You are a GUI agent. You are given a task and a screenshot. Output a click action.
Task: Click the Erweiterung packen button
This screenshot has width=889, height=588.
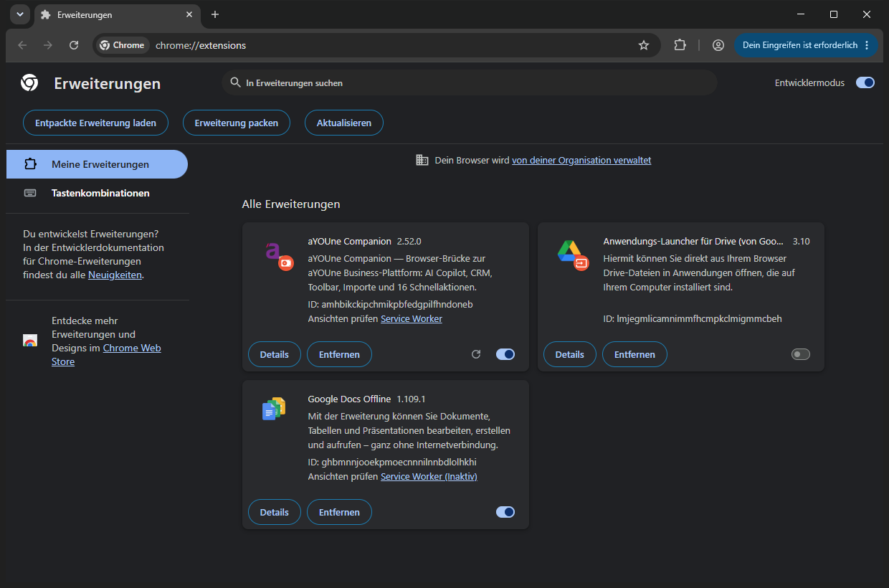click(236, 123)
